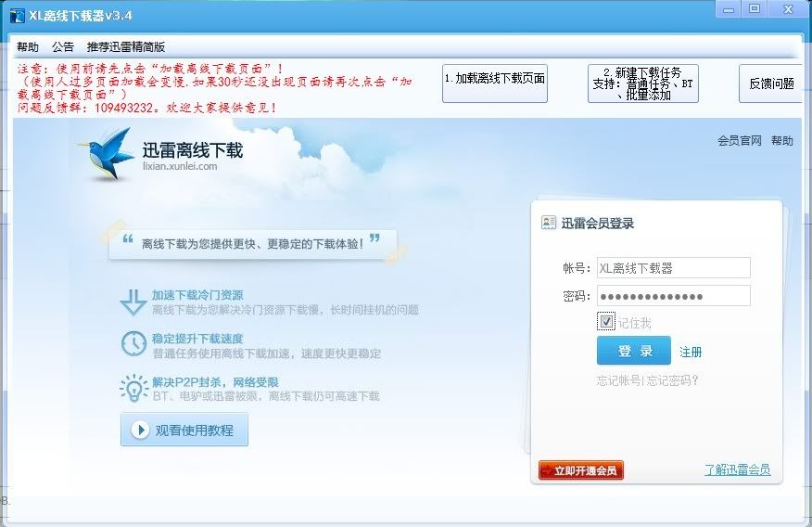The image size is (812, 527).
Task: Click the red 立即开通会员 button
Action: point(581,470)
